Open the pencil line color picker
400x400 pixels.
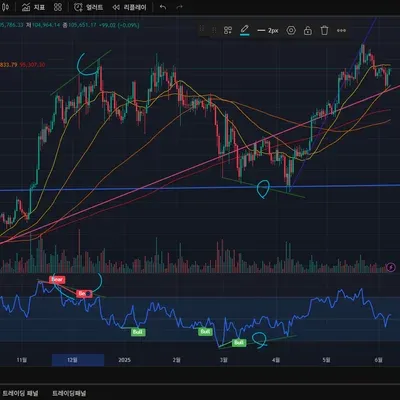click(x=245, y=30)
